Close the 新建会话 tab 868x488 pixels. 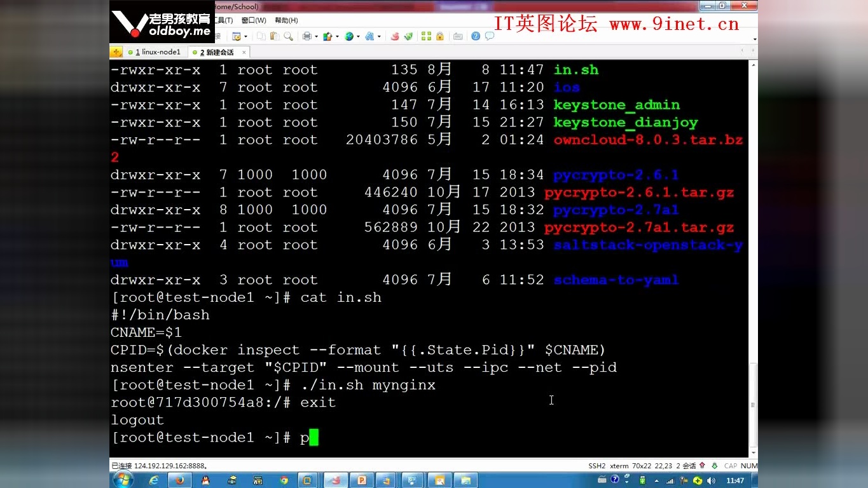243,52
